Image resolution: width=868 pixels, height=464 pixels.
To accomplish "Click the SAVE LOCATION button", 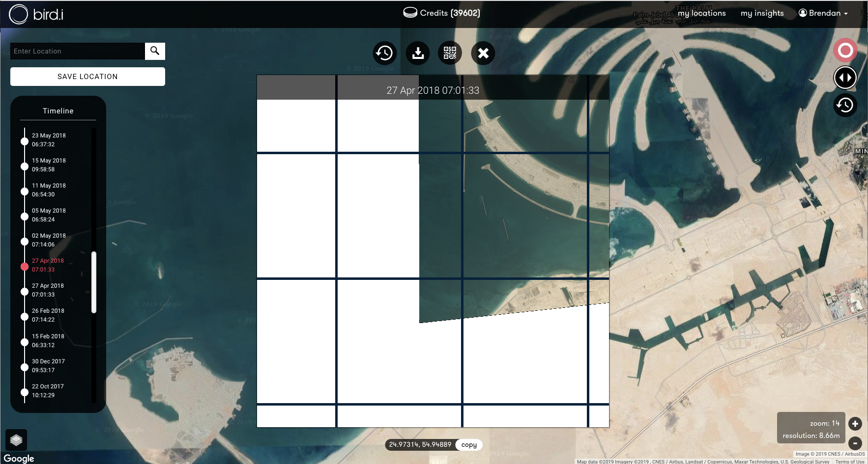I will [x=87, y=77].
